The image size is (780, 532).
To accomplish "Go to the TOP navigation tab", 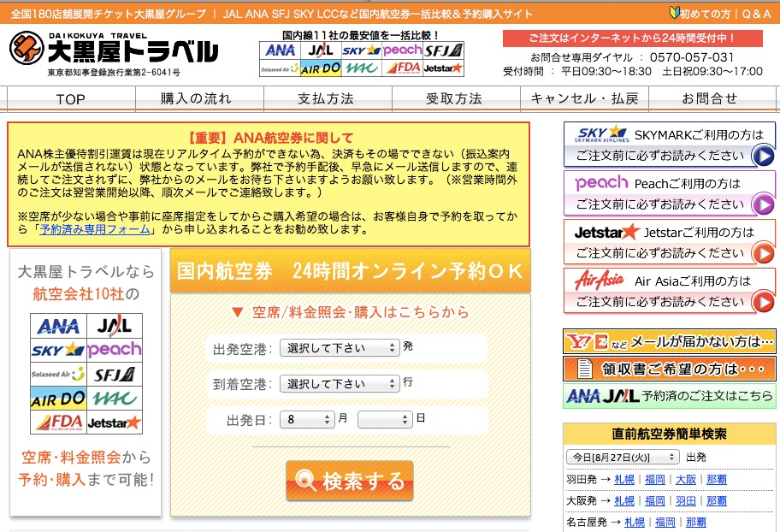I will pyautogui.click(x=71, y=98).
